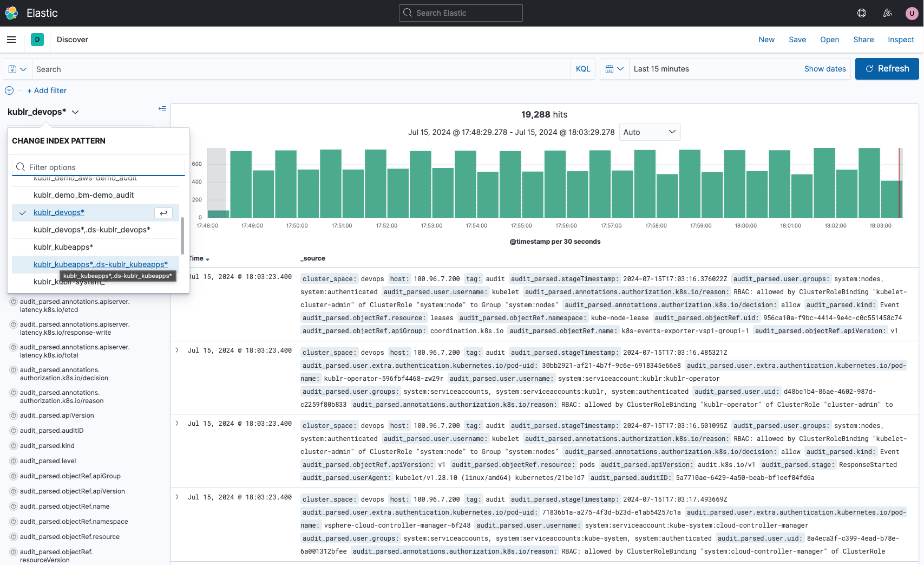Screen dimensions: 924x565
Task: Click the Refresh button
Action: tap(887, 69)
